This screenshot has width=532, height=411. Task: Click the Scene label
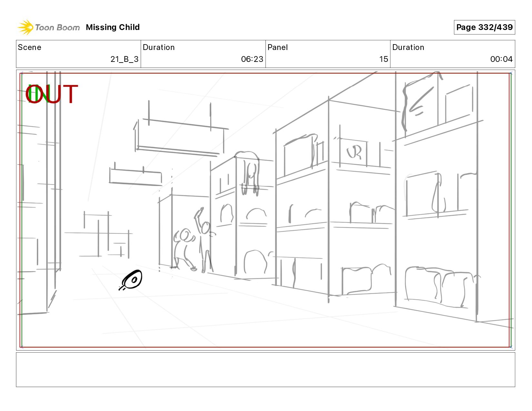(x=29, y=47)
